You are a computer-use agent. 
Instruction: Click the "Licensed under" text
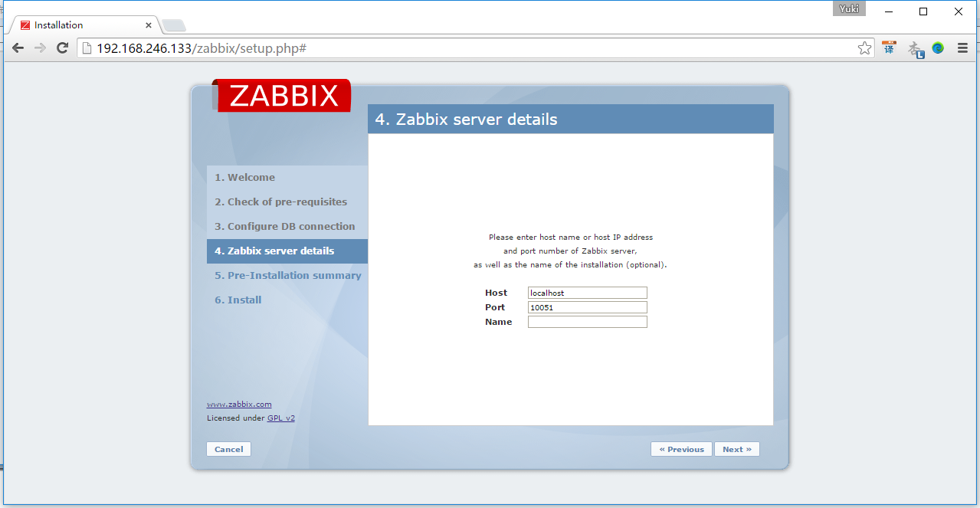pos(236,418)
